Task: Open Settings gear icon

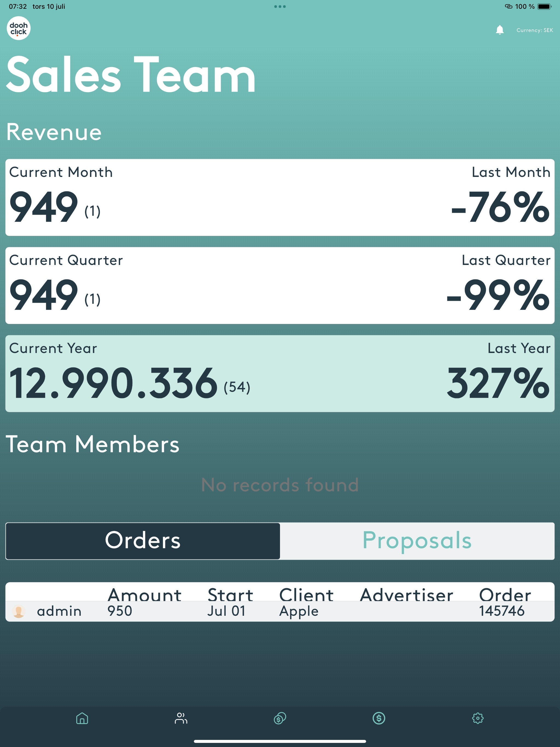Action: pos(478,718)
